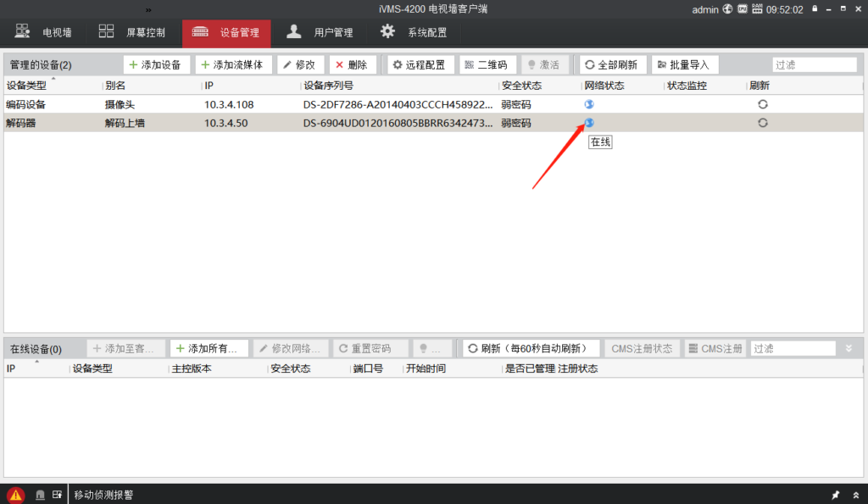Click refresh icon in 解码器 row
This screenshot has width=868, height=504.
[x=763, y=123]
